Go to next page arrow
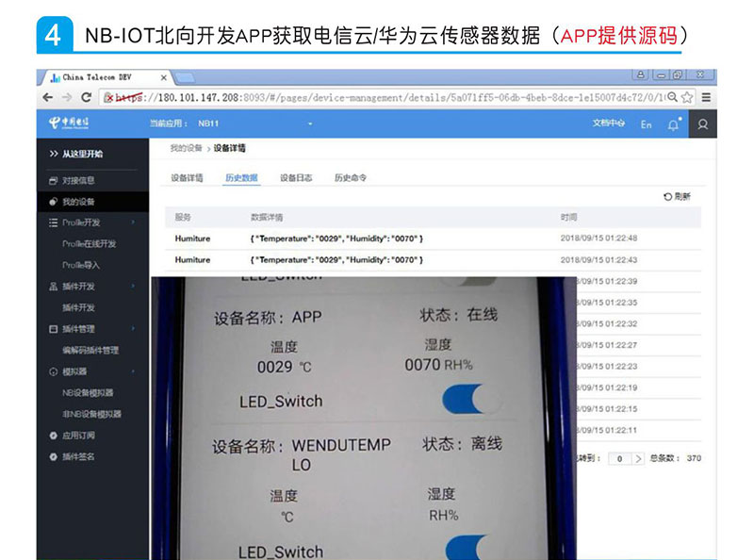This screenshot has height=560, width=754. point(638,458)
